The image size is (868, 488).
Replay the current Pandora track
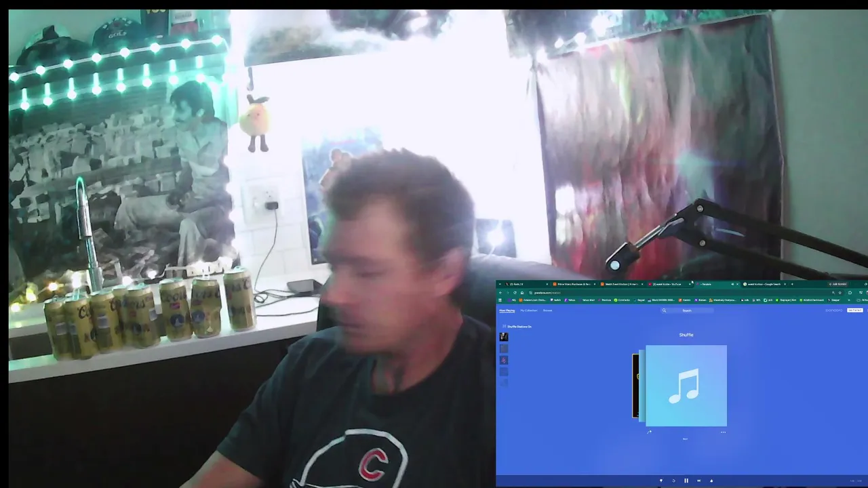coord(673,481)
